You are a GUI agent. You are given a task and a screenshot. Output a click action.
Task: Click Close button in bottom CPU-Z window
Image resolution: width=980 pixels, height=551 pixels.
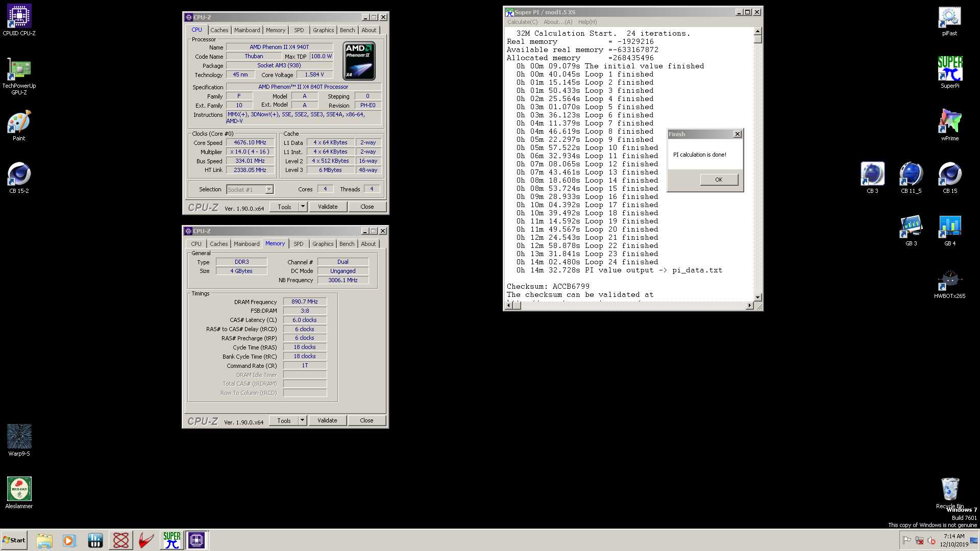(x=366, y=420)
